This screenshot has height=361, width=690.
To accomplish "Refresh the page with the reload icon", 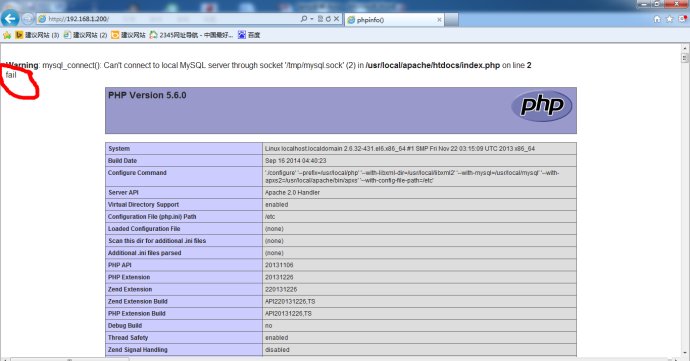I will pyautogui.click(x=328, y=19).
